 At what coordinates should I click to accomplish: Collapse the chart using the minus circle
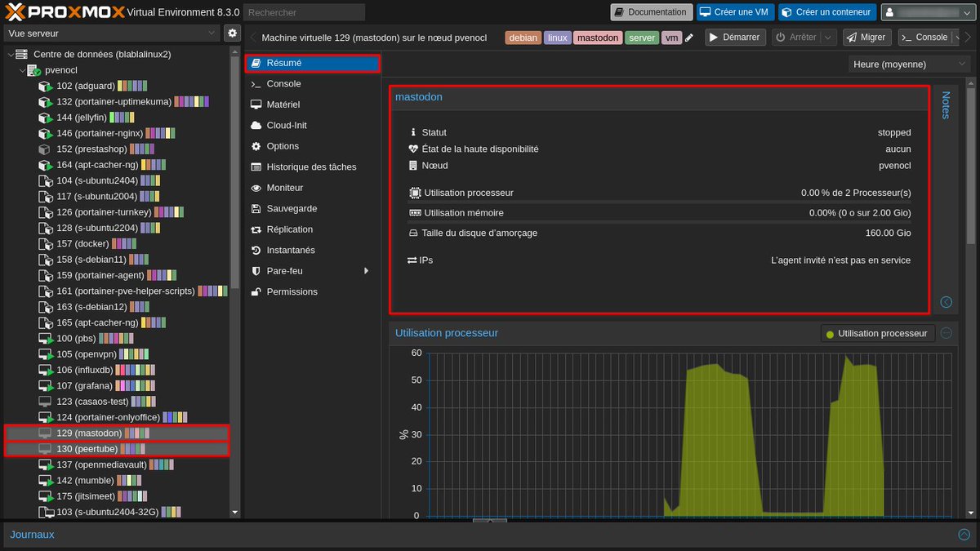tap(946, 333)
